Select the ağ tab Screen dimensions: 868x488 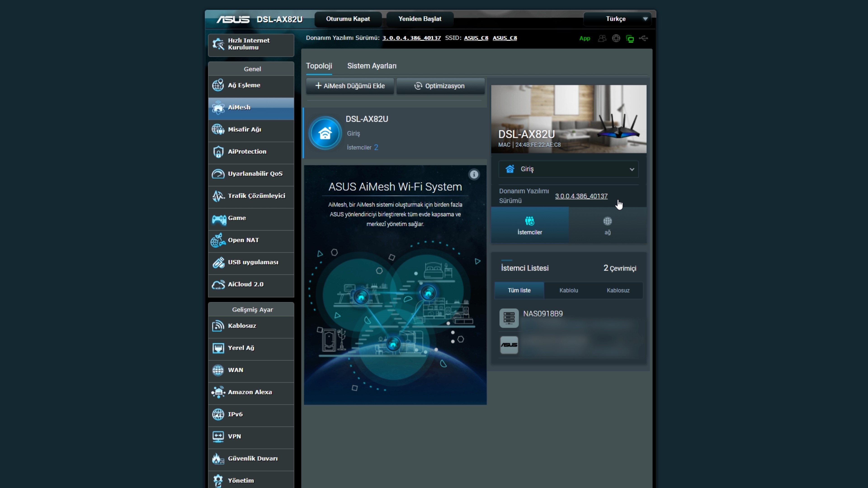click(607, 225)
